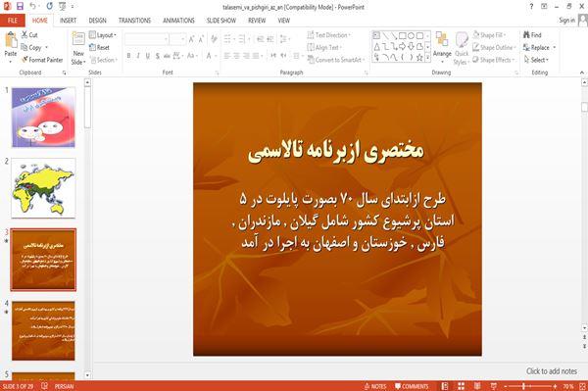Toggle the Comments pane in the status bar

pos(412,386)
